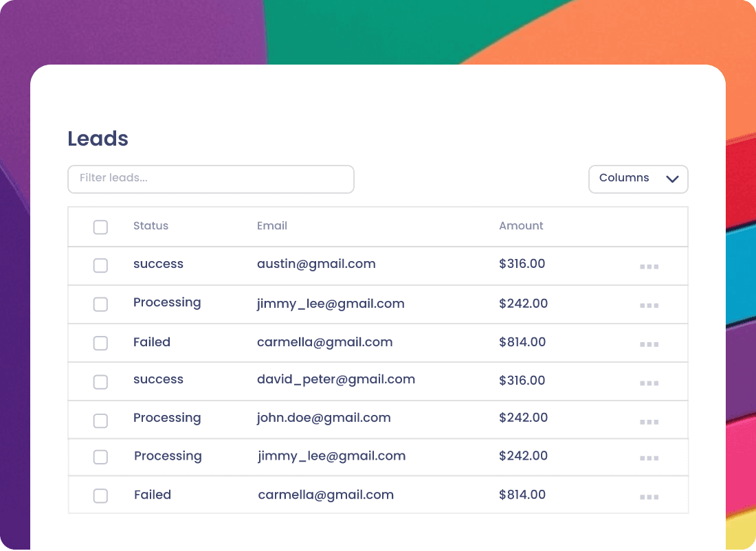The width and height of the screenshot is (756, 551).
Task: Open three-dot menu for david_peter@gmail.com row
Action: (649, 383)
